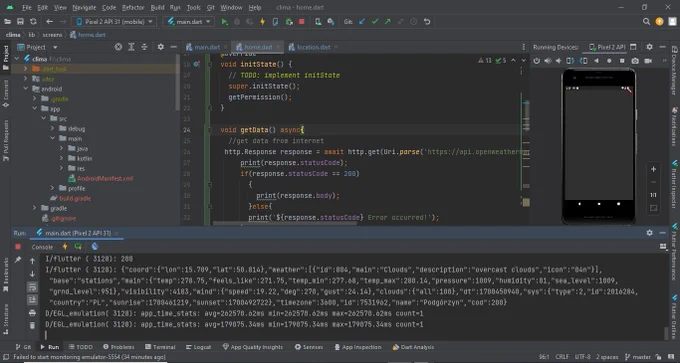Expand the kotlin folder in the tree
The height and width of the screenshot is (363, 680).
coord(62,158)
